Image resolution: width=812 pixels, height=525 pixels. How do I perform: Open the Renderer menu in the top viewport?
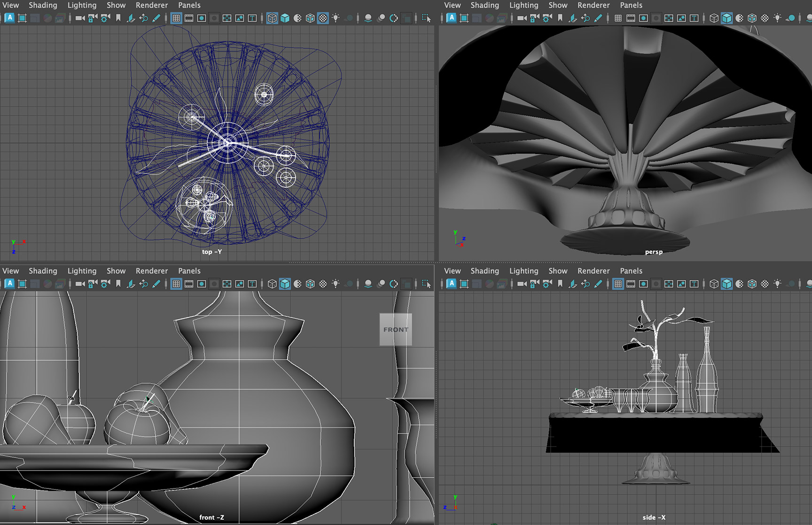click(x=152, y=5)
